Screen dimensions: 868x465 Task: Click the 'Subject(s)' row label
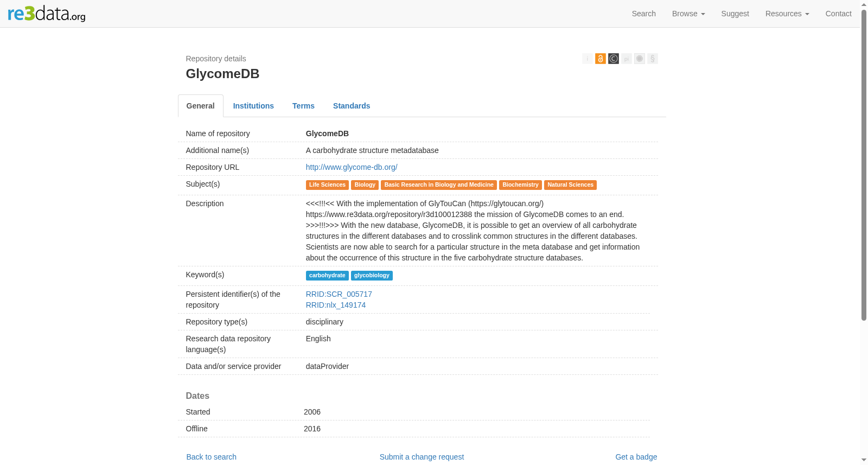tap(203, 184)
